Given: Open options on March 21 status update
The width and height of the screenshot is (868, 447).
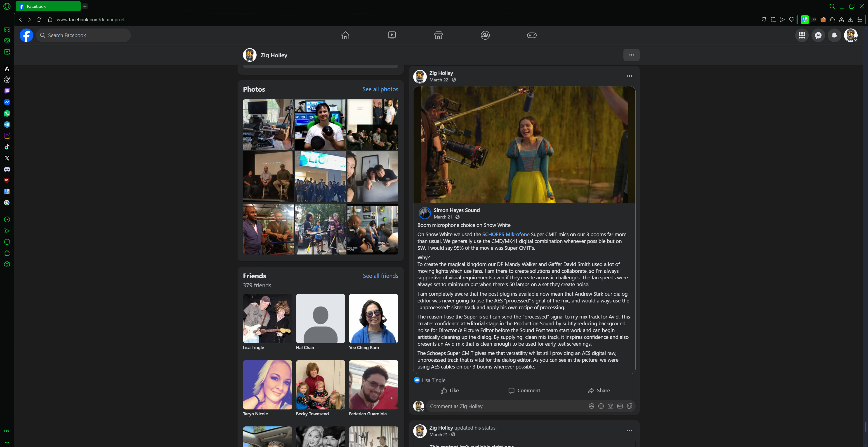Looking at the screenshot, I should (x=629, y=430).
